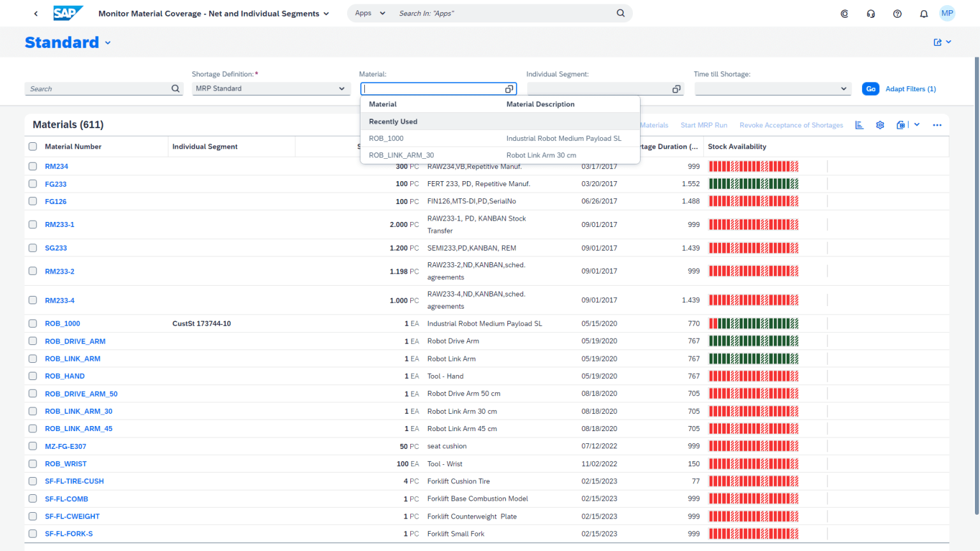
Task: Select the checkbox for ROB_1000 row
Action: click(x=33, y=323)
